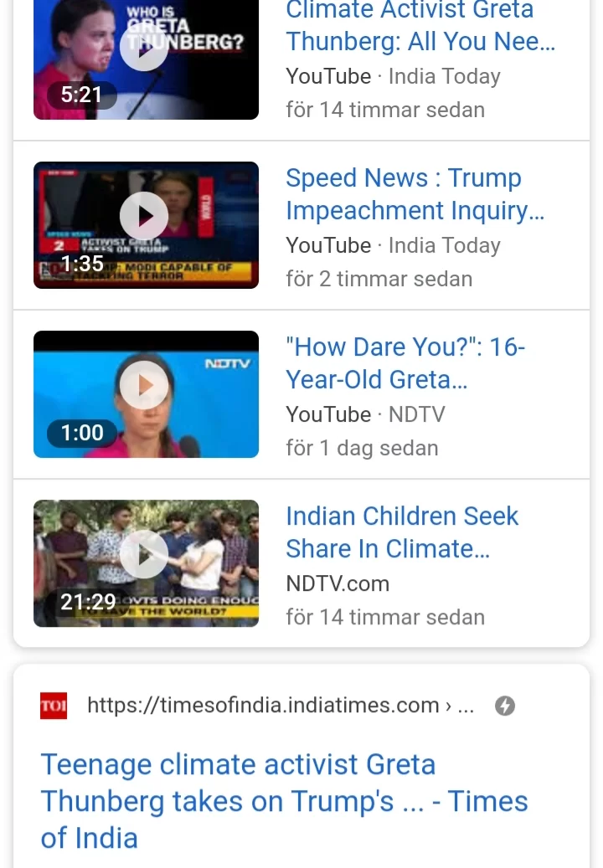Click the 1:35 duration badge
The height and width of the screenshot is (868, 603).
[82, 264]
